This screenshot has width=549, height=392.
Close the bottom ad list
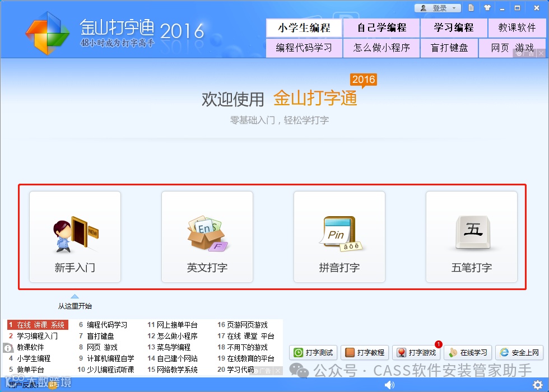(x=278, y=371)
